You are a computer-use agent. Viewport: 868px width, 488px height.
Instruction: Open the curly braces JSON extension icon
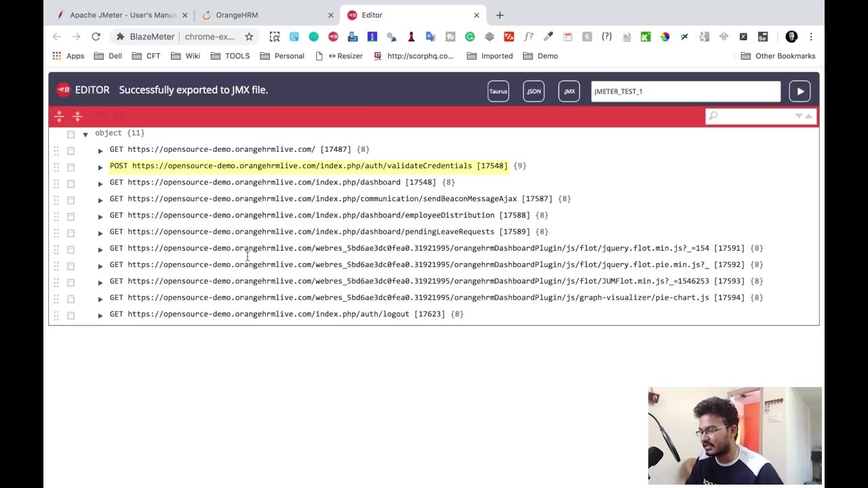click(x=607, y=37)
